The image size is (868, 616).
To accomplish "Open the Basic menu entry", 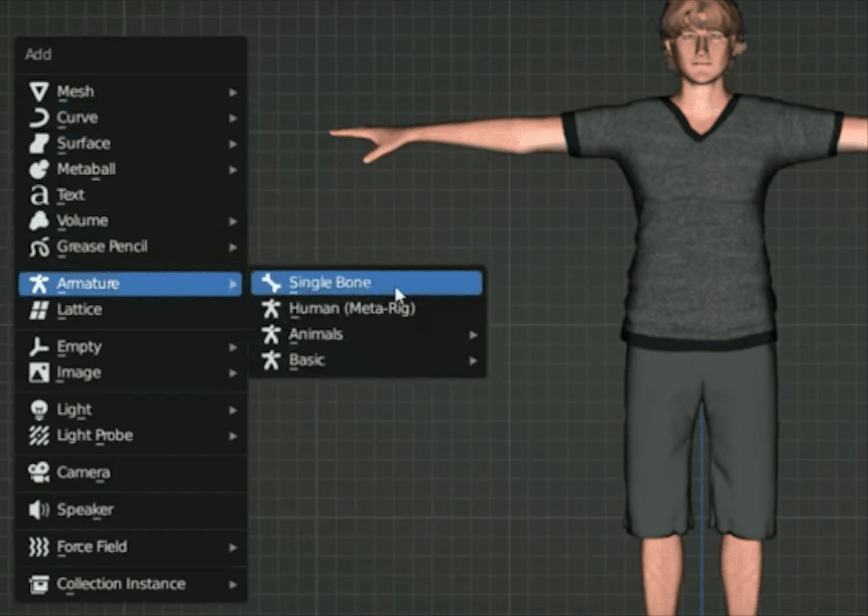I will [x=367, y=360].
